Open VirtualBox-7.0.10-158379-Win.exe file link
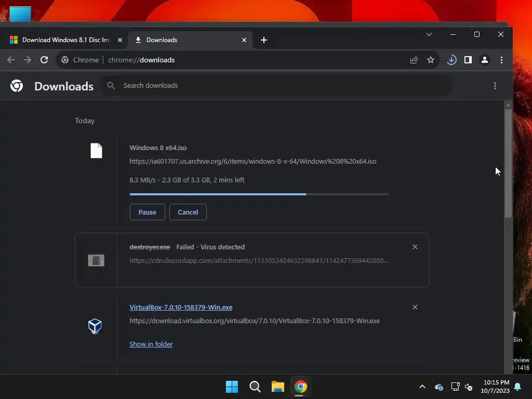Viewport: 532px width, 399px height. [181, 307]
